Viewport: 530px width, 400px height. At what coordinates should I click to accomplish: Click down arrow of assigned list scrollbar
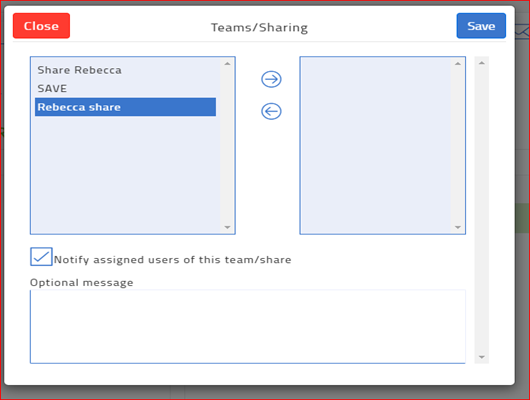pyautogui.click(x=458, y=227)
